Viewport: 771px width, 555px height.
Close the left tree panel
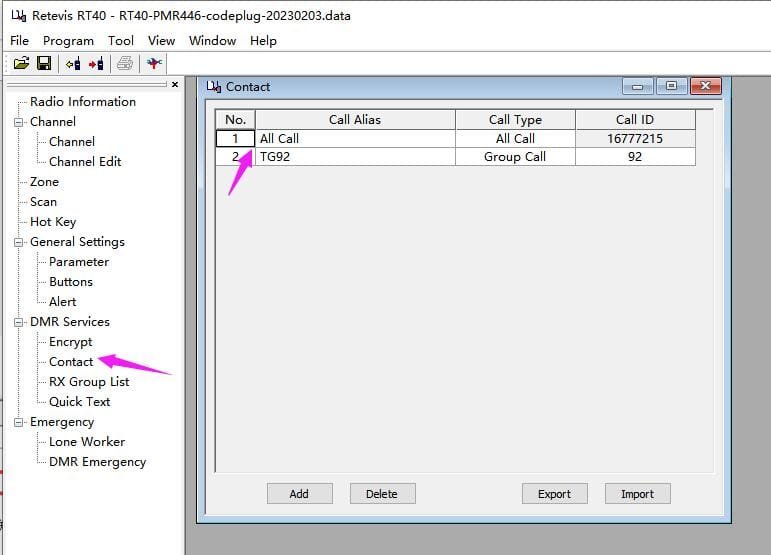pyautogui.click(x=175, y=85)
